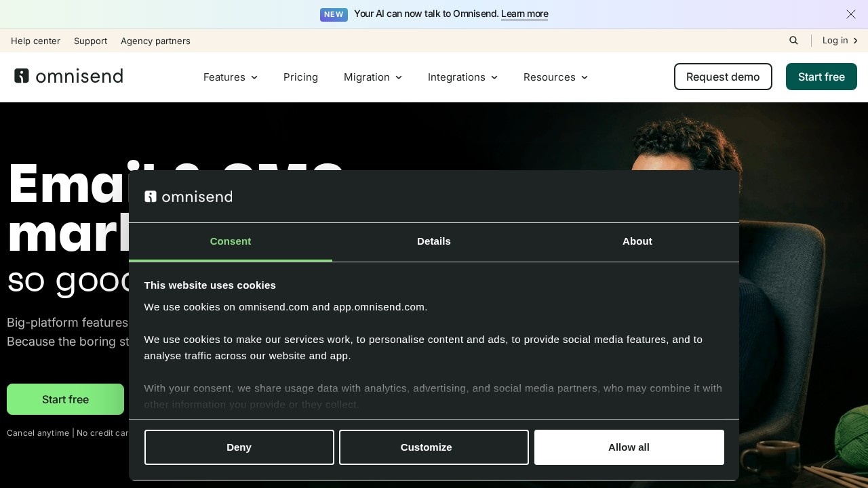The width and height of the screenshot is (868, 488).
Task: Click Omnisend logo in cookie dialog
Action: [x=189, y=197]
